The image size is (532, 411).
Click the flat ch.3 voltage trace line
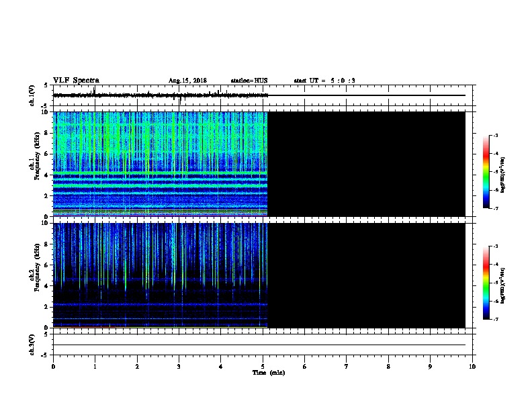[x=259, y=345]
